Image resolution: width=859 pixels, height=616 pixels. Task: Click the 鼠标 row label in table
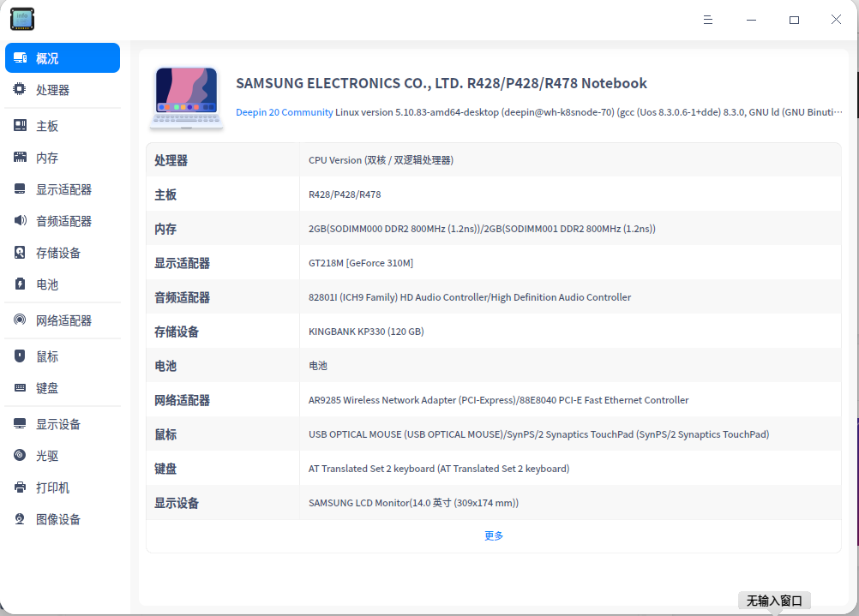(165, 434)
